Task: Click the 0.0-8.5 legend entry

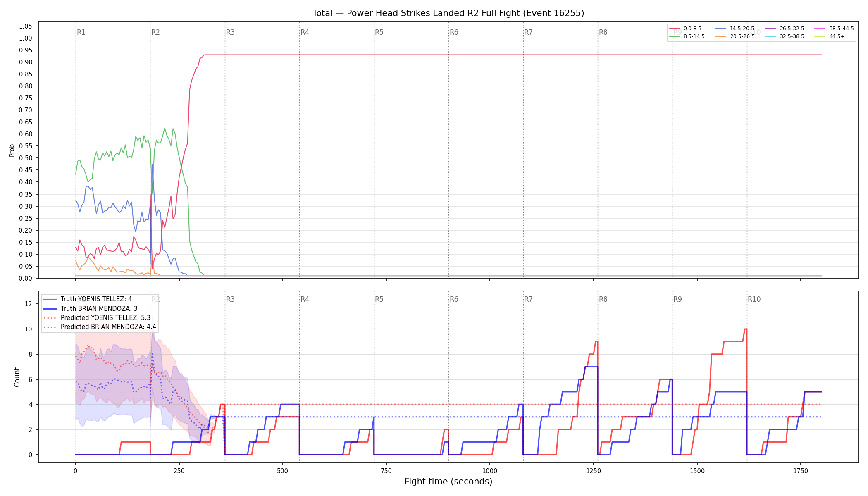Action: (685, 29)
